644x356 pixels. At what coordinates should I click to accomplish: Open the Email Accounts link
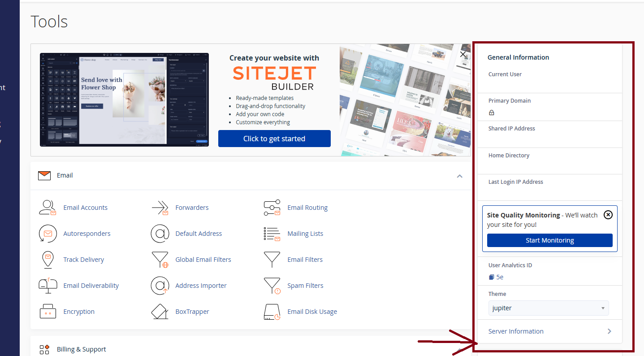pyautogui.click(x=86, y=208)
